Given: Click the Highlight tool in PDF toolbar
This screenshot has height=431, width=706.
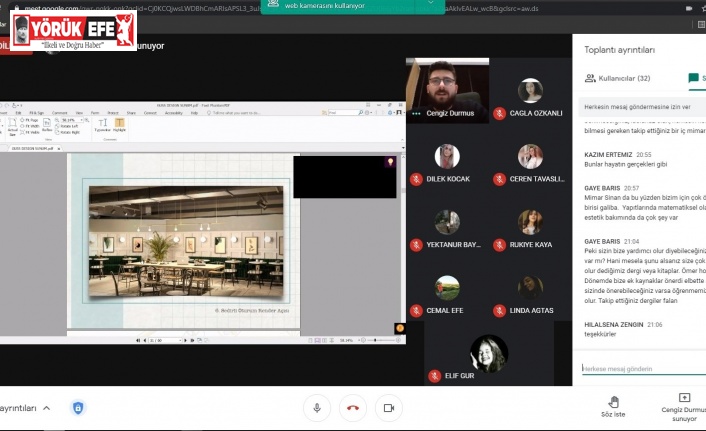Looking at the screenshot, I should 119,126.
